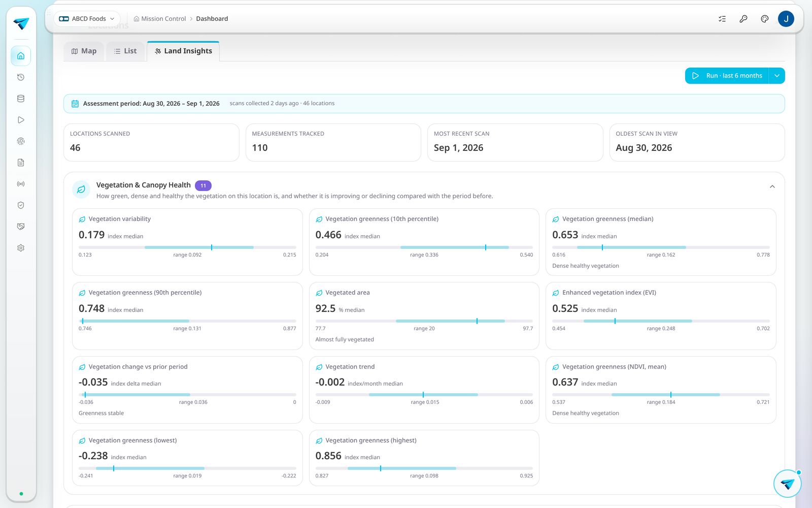Open the broadcast signal sidebar icon

[x=21, y=184]
